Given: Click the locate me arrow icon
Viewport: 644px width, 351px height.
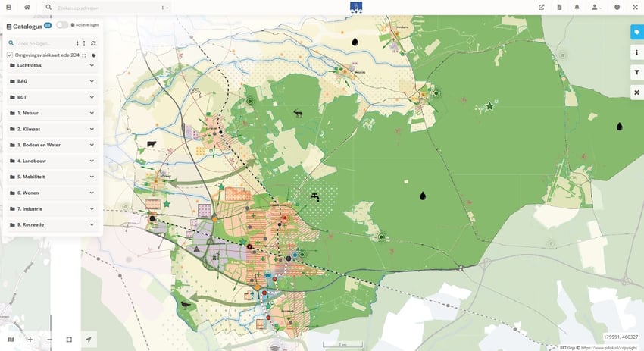Looking at the screenshot, I should [89, 340].
